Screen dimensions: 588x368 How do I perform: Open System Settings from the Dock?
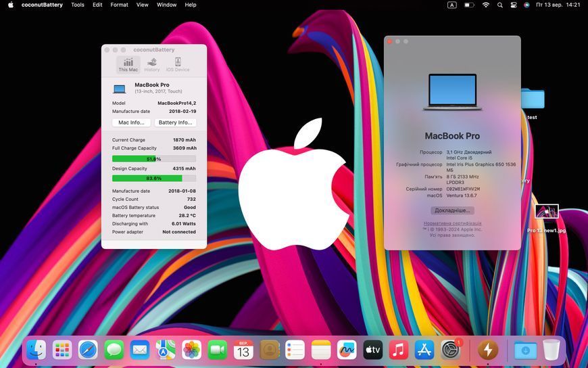click(450, 350)
